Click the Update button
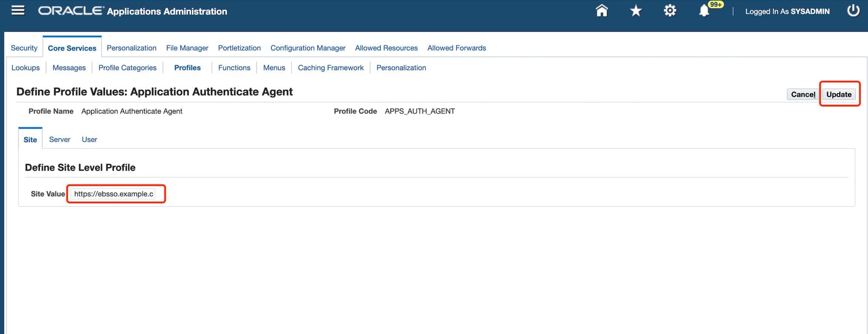This screenshot has height=334, width=868. click(839, 94)
